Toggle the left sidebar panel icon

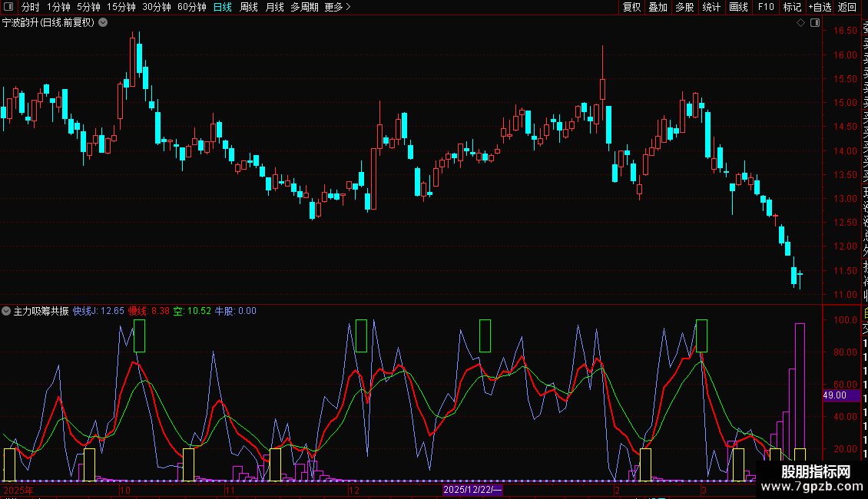point(8,7)
